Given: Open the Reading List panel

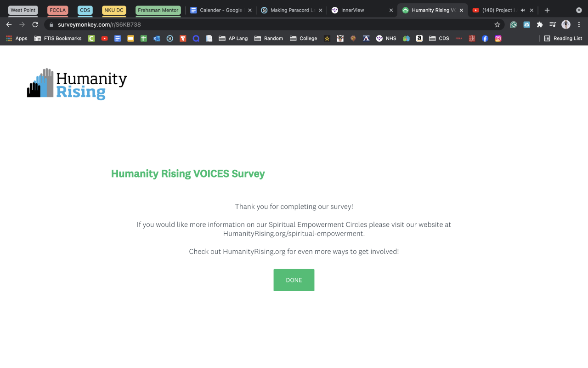Looking at the screenshot, I should (563, 39).
